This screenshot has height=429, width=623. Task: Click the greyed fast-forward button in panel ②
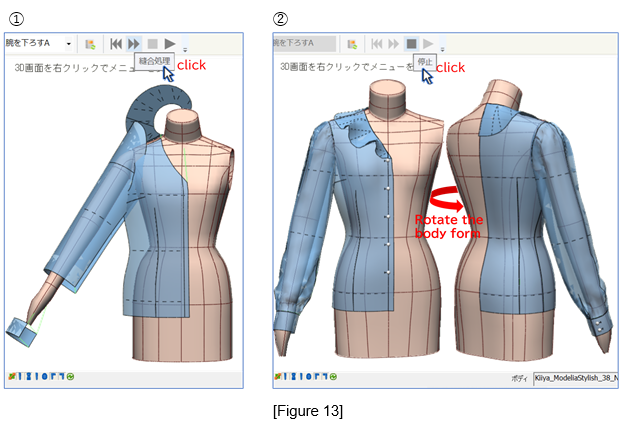click(x=393, y=44)
